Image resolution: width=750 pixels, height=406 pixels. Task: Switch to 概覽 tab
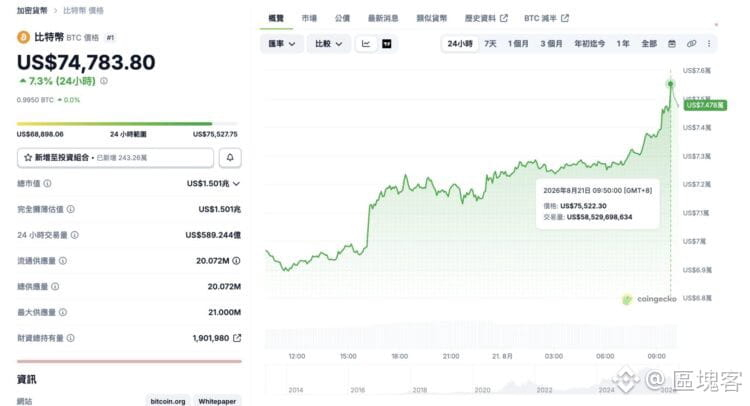[276, 18]
